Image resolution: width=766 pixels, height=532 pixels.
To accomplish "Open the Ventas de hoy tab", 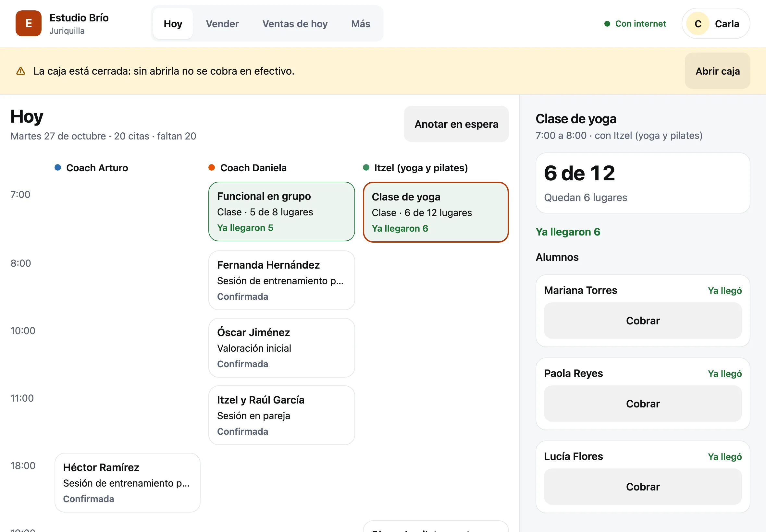I will click(x=295, y=24).
